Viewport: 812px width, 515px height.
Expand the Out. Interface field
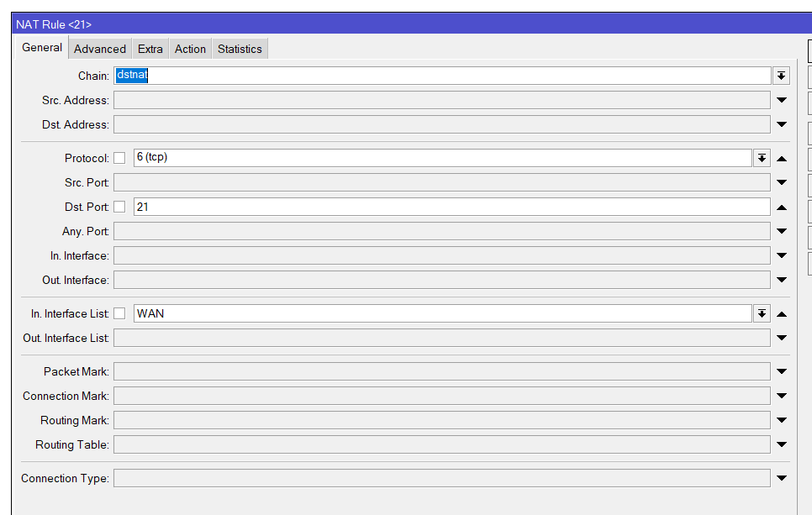[782, 280]
